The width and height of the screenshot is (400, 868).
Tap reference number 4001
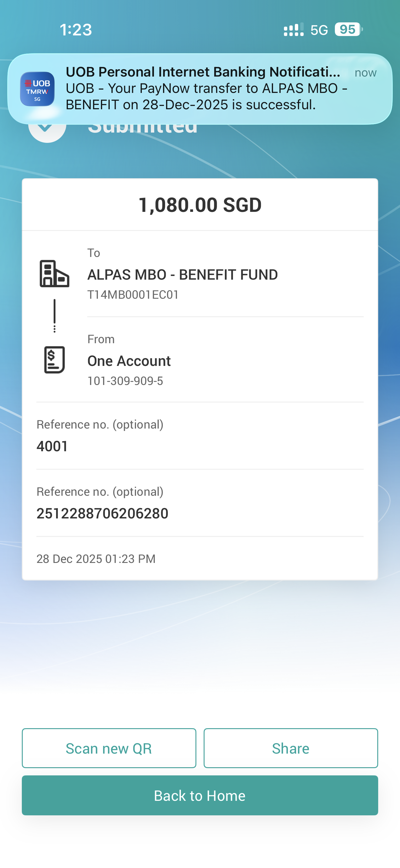(x=52, y=446)
